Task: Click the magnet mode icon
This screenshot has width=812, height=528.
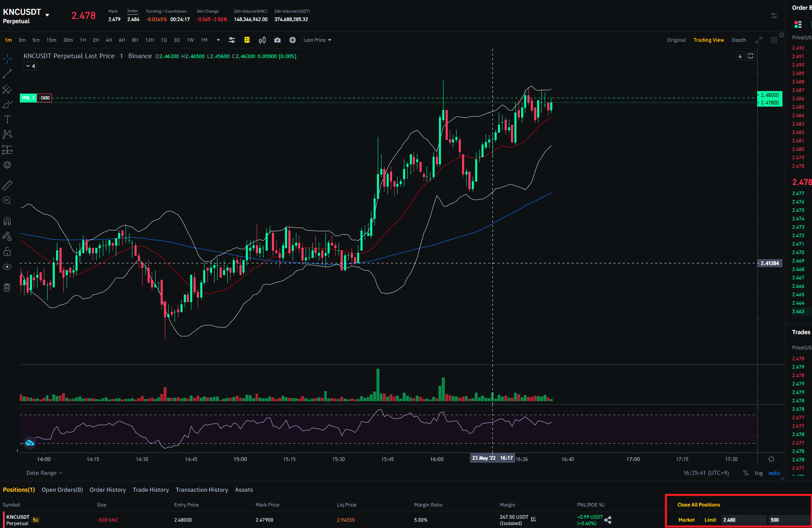Action: (x=7, y=221)
